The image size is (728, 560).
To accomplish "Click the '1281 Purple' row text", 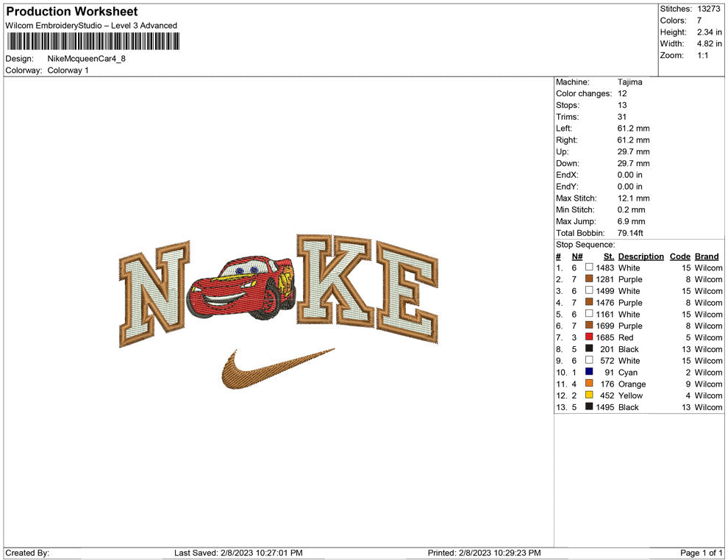I will (x=619, y=279).
